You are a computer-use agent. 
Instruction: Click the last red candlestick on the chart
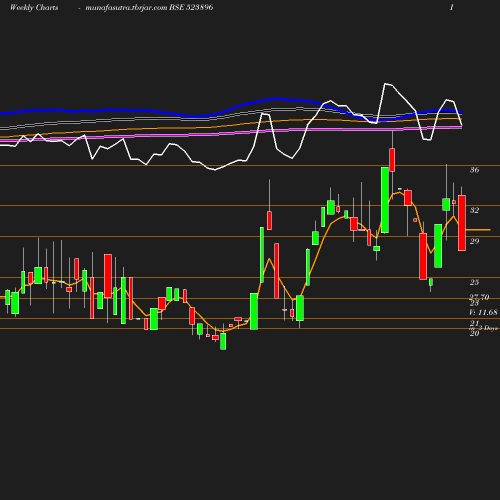tap(462, 223)
